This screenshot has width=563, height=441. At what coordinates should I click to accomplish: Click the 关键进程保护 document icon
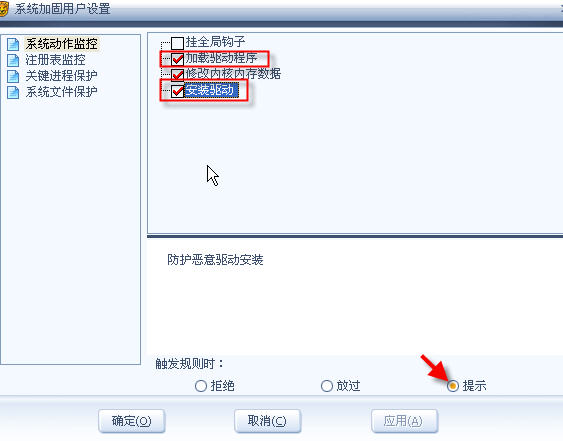pyautogui.click(x=13, y=76)
